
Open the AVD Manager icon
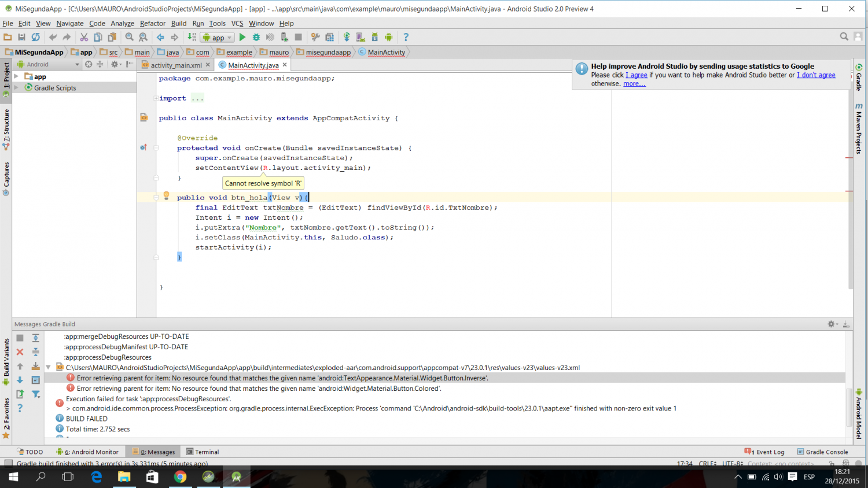pyautogui.click(x=361, y=37)
